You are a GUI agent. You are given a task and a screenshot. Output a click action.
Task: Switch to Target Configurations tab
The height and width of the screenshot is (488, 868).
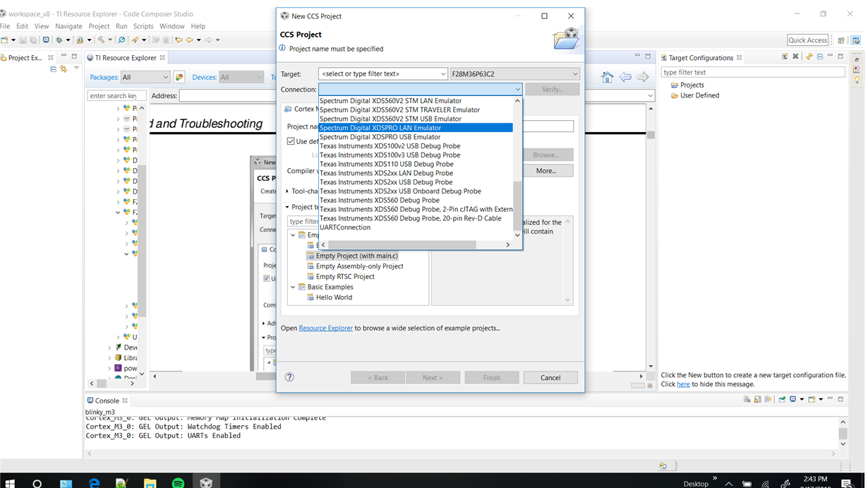[701, 58]
